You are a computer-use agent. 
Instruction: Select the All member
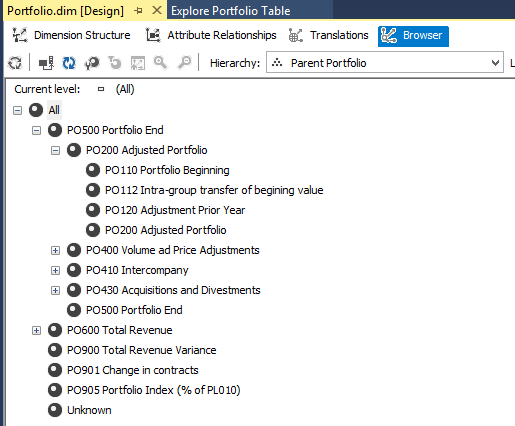[x=54, y=110]
